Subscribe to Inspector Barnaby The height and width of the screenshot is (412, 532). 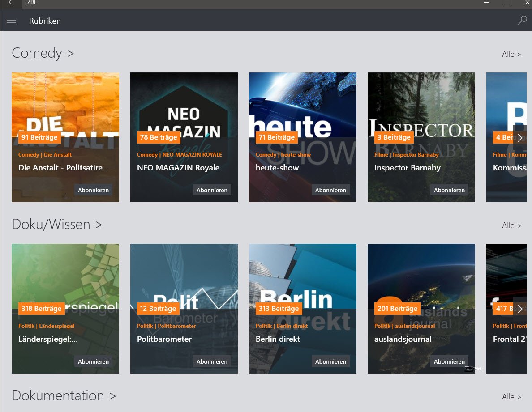(449, 190)
